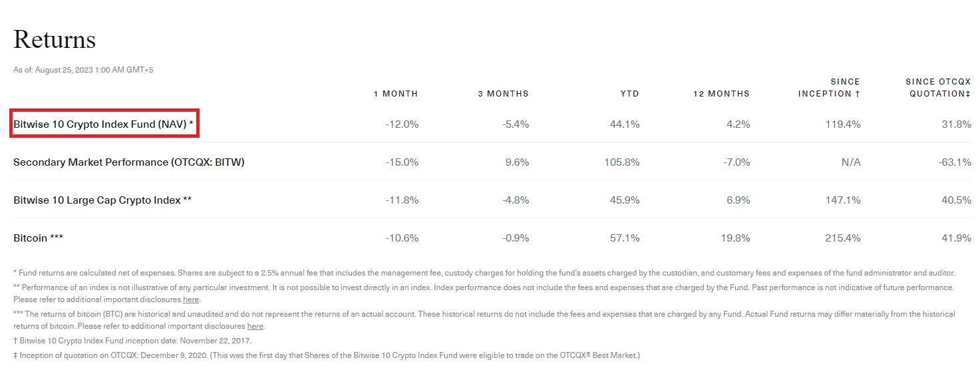Click the Returns section heading
Image resolution: width=980 pixels, height=368 pixels.
[x=55, y=40]
